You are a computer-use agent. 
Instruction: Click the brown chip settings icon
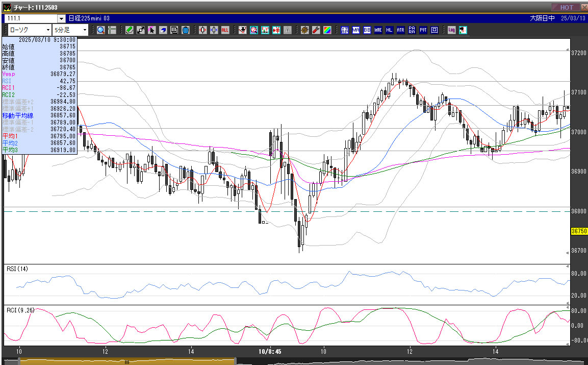pos(305,30)
